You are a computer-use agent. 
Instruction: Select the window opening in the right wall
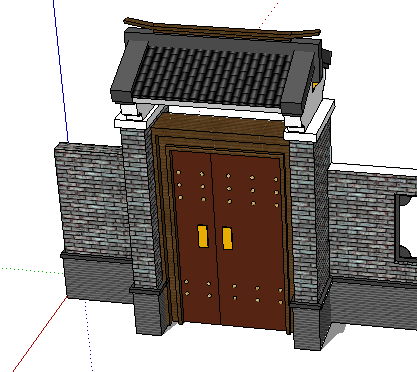406,228
